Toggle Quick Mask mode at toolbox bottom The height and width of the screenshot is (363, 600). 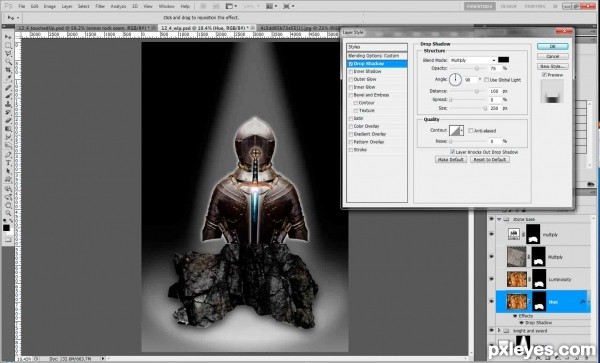tap(8, 240)
